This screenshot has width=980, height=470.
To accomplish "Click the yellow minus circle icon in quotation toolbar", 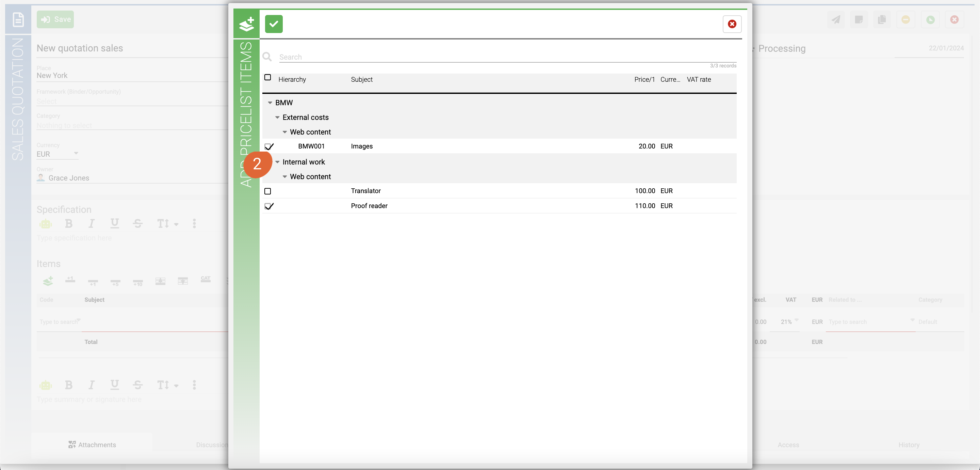I will pyautogui.click(x=905, y=19).
